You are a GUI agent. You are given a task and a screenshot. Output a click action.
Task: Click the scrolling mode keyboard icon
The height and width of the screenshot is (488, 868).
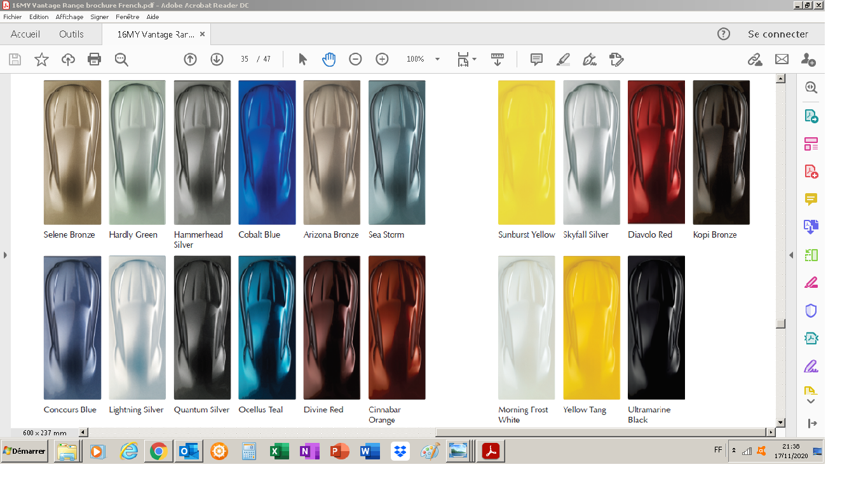(498, 59)
